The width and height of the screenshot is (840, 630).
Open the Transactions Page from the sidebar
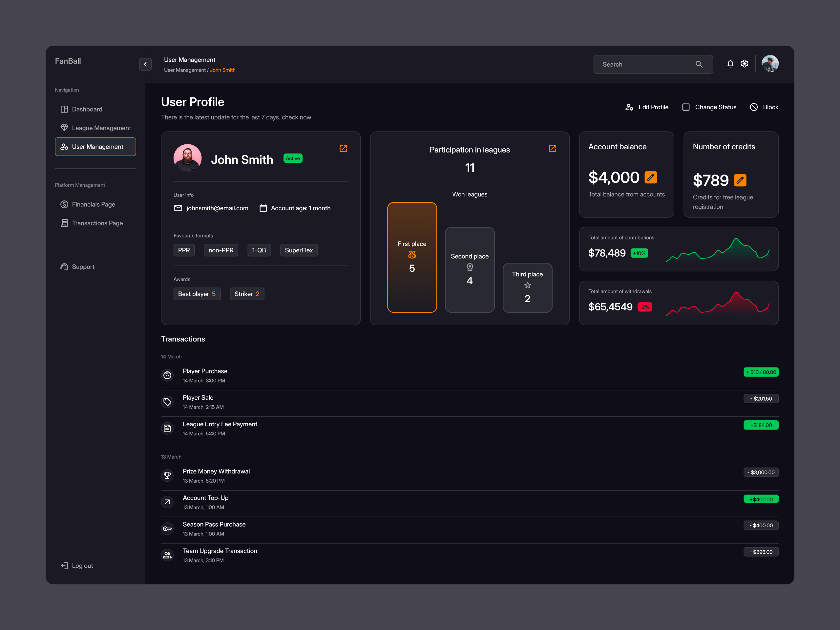(x=97, y=223)
